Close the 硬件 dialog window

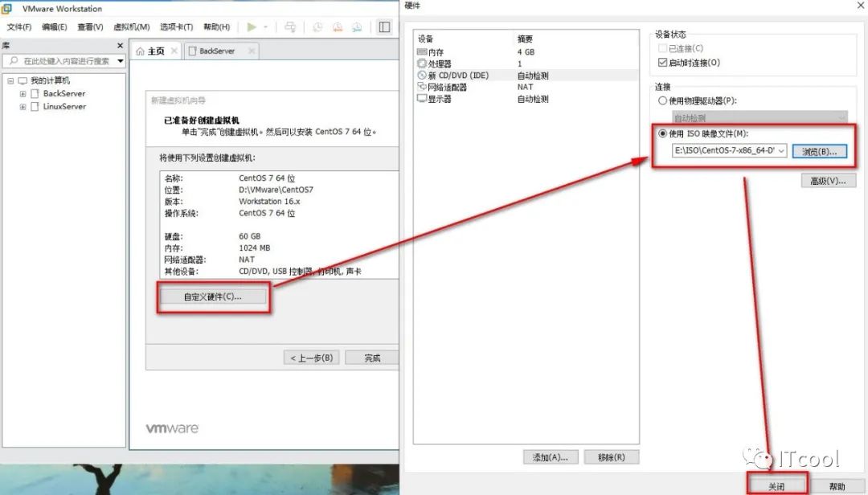860,5
